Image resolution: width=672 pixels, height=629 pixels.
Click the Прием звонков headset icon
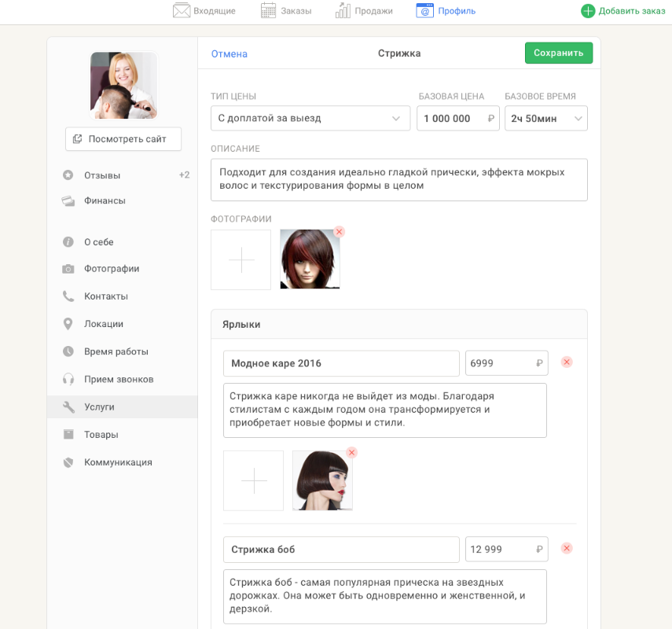tap(68, 379)
